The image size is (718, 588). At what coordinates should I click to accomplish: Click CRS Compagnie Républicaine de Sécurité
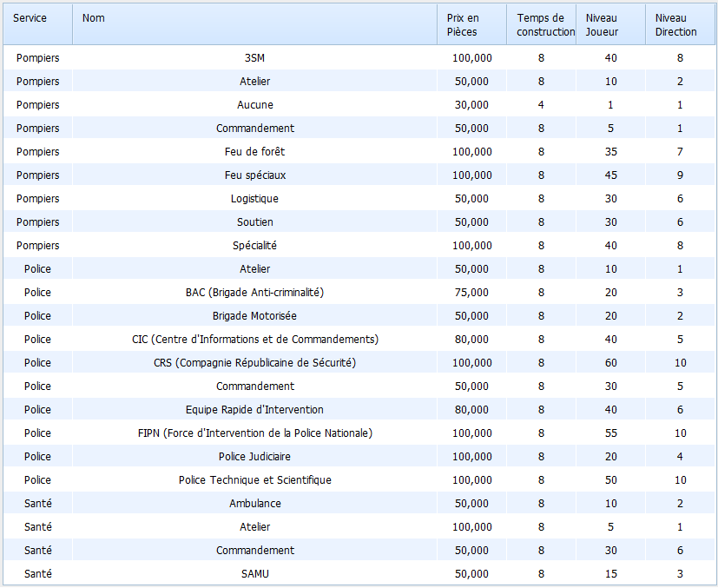255,363
